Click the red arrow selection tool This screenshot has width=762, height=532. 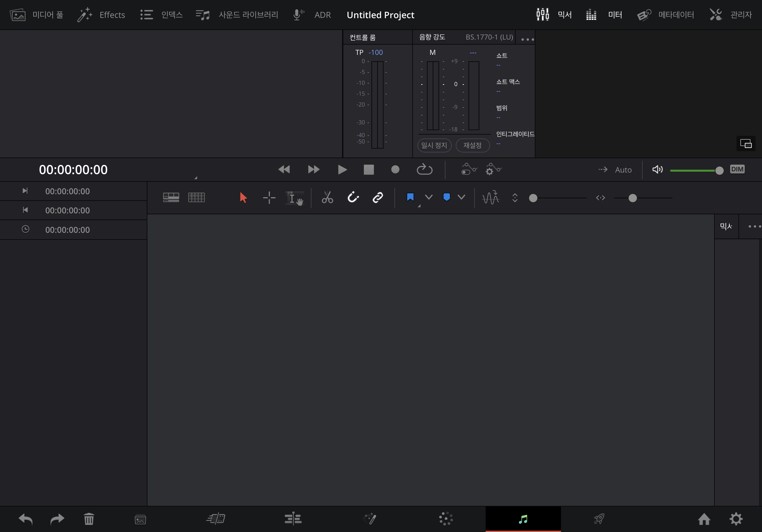pos(243,198)
